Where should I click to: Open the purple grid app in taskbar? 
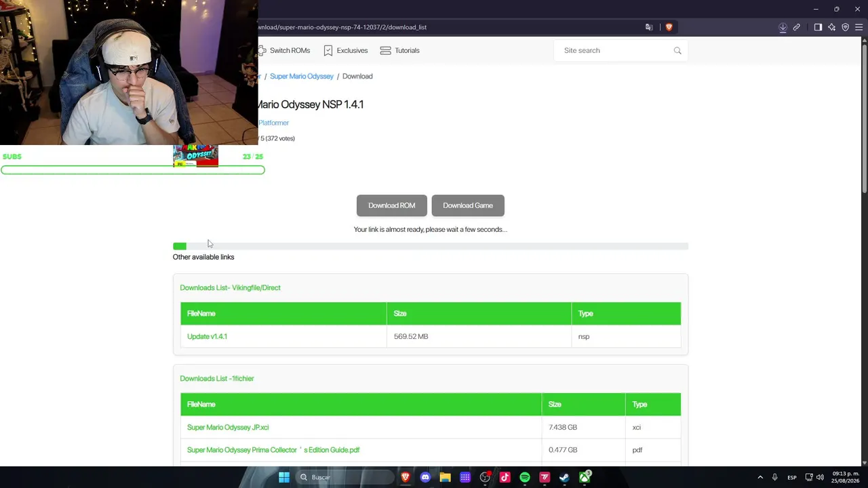tap(465, 477)
